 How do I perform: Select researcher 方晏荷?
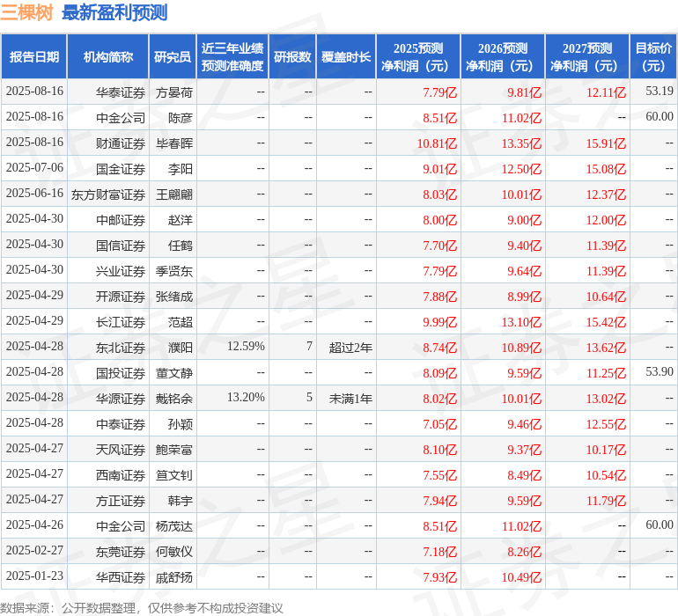(174, 92)
